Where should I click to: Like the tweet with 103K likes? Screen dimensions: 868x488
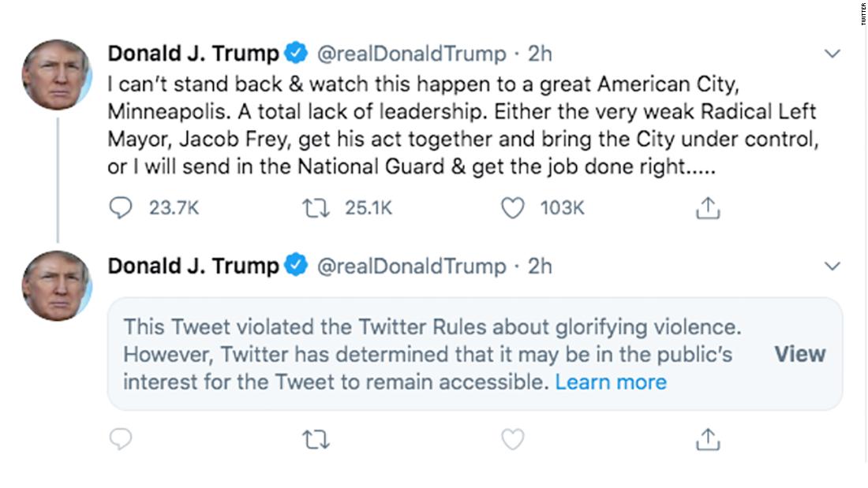(x=513, y=207)
